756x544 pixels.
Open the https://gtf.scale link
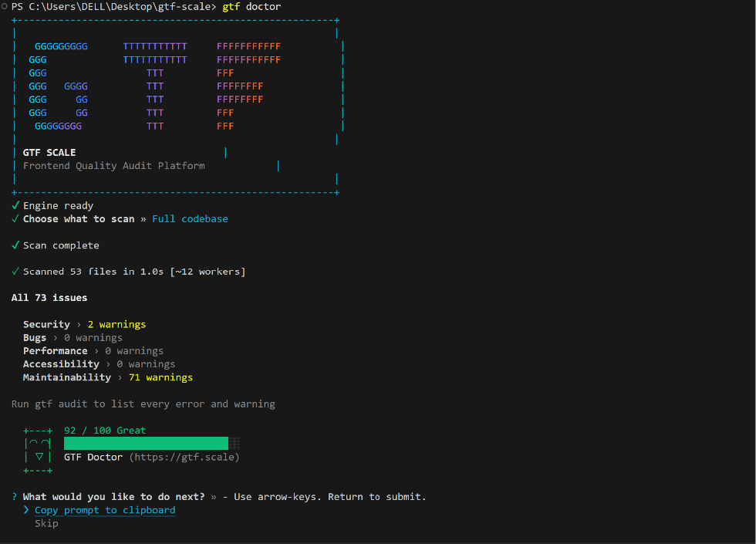point(184,457)
